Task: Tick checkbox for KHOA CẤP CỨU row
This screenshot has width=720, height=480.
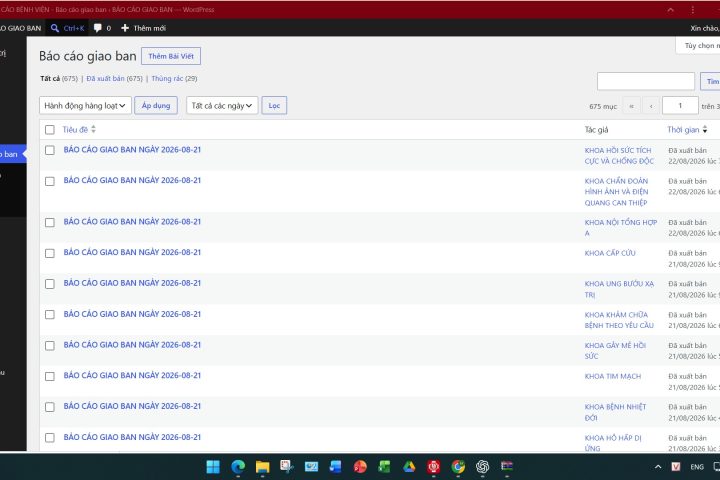Action: point(50,253)
